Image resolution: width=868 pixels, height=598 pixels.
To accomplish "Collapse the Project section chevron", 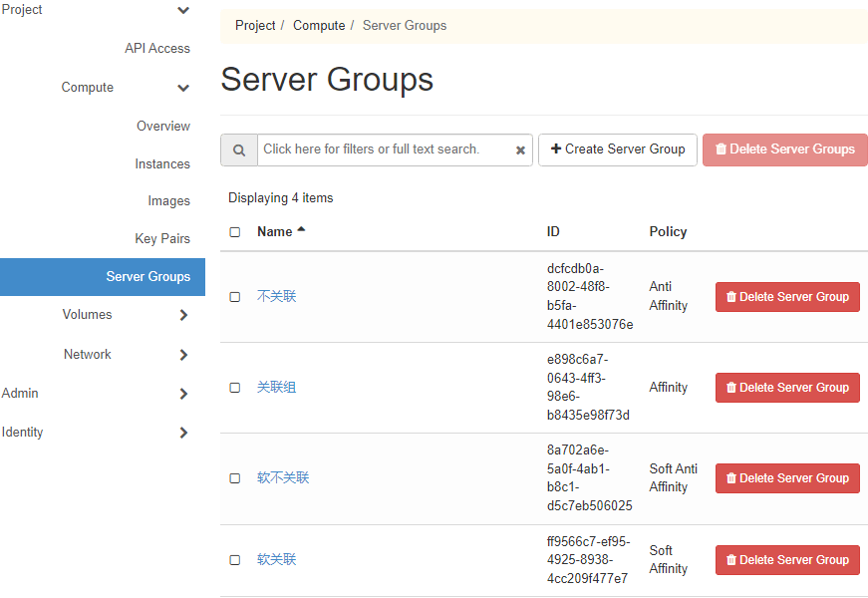I will point(183,10).
